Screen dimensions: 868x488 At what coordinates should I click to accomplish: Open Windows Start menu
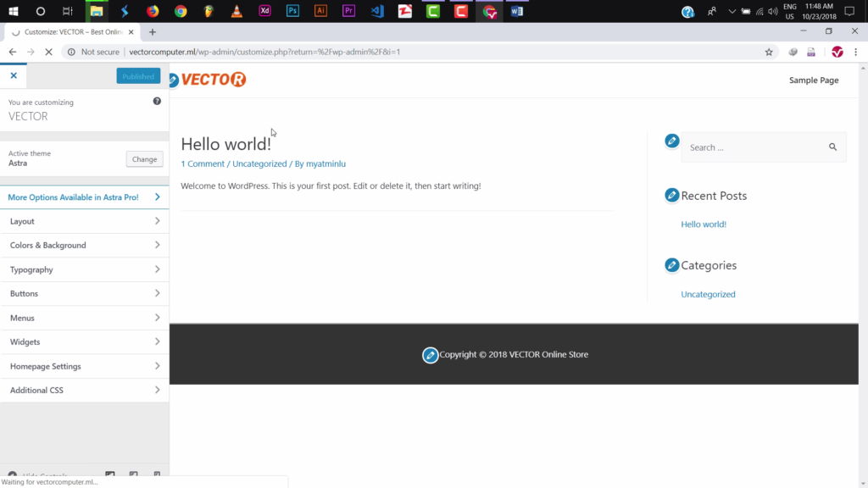14,11
